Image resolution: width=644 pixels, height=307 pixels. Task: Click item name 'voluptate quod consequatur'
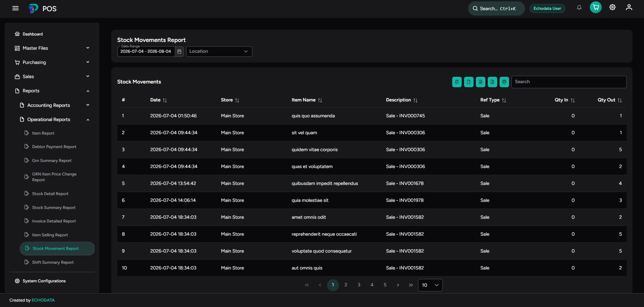322,251
